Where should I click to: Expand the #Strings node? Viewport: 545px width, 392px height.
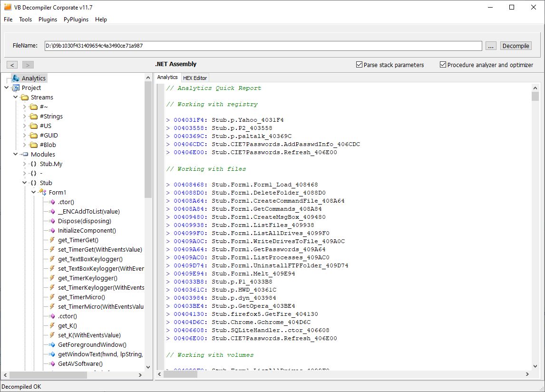tap(25, 116)
